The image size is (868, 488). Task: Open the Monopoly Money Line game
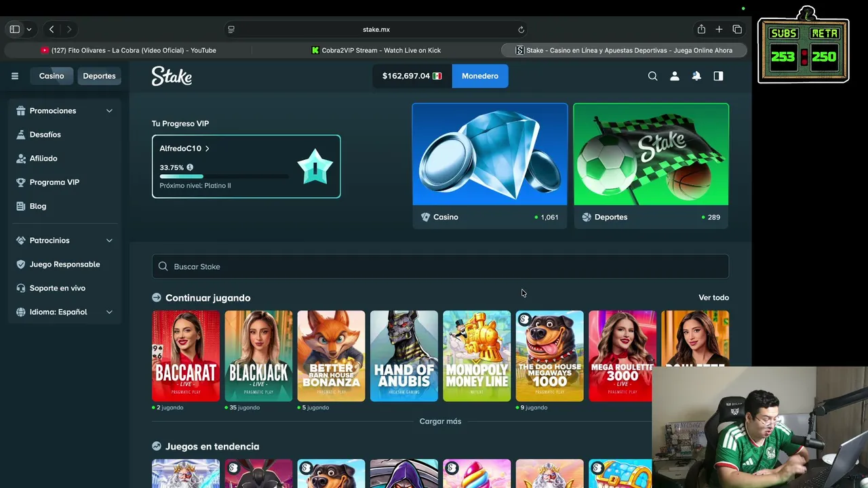pyautogui.click(x=477, y=356)
